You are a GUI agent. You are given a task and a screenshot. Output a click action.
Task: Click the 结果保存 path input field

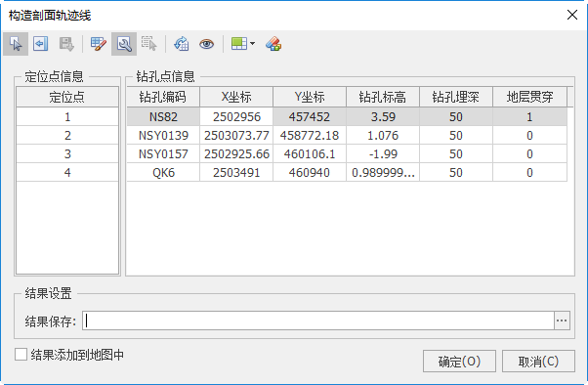coord(318,321)
